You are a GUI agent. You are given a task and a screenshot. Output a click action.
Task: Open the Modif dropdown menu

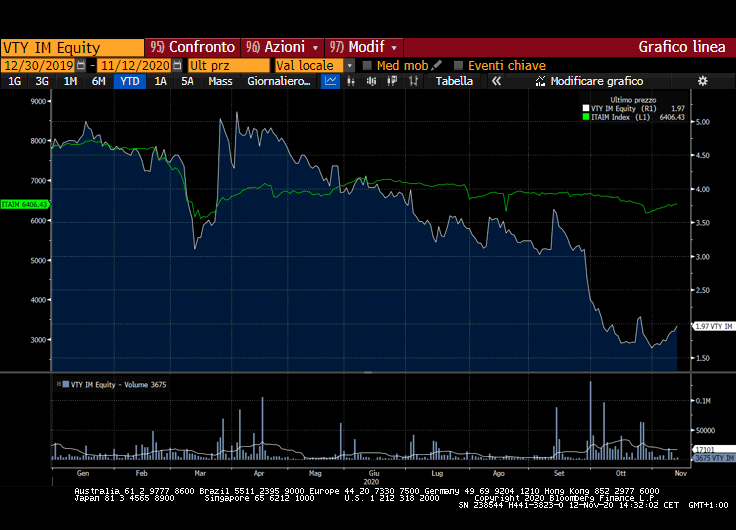point(364,47)
